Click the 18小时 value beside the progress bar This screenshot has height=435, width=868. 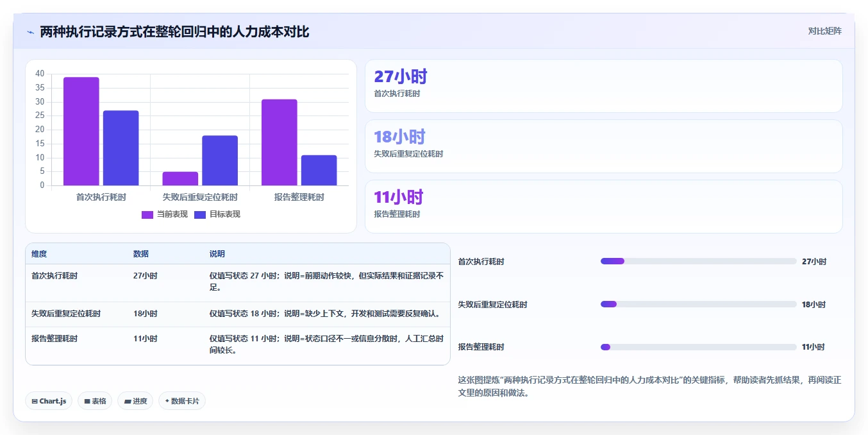point(814,305)
